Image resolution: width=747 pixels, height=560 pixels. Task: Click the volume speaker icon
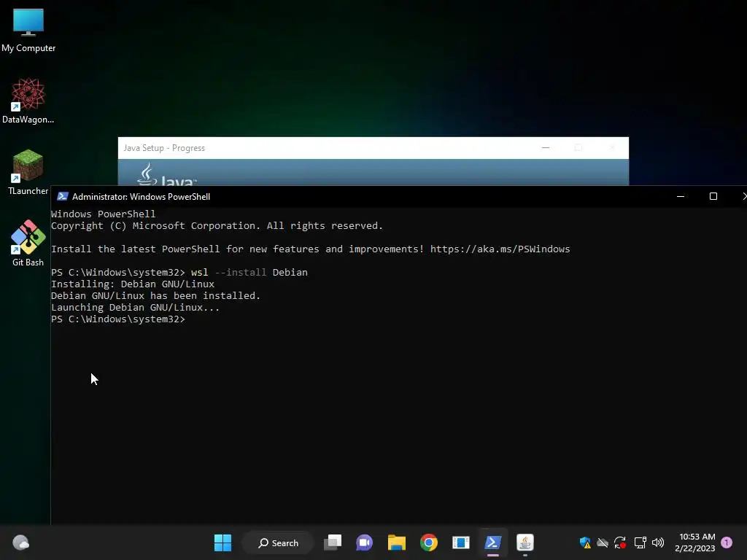(x=658, y=542)
